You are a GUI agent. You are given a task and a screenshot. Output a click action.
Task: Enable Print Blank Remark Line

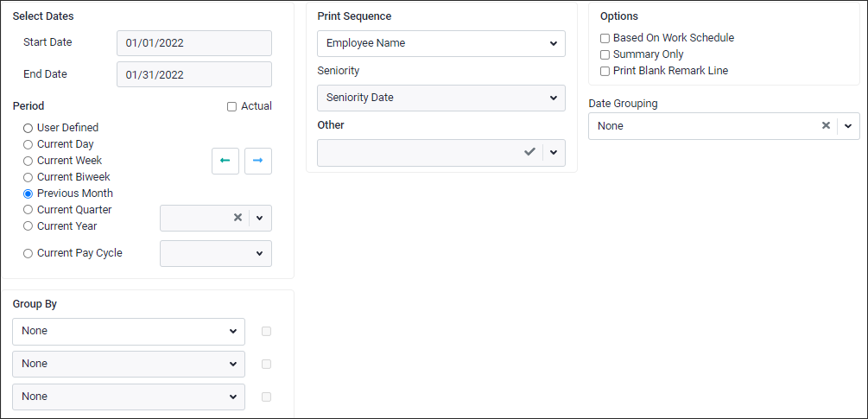pyautogui.click(x=605, y=71)
